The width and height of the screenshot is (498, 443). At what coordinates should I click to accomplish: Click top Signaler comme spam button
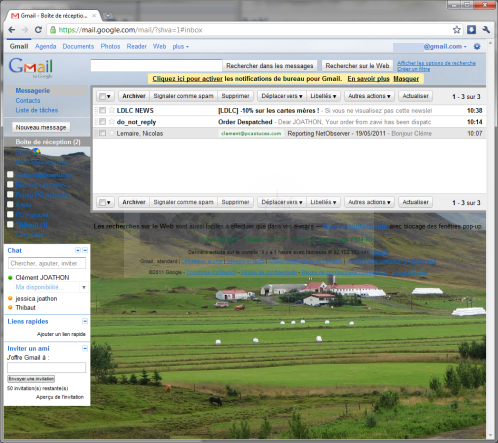(x=184, y=96)
